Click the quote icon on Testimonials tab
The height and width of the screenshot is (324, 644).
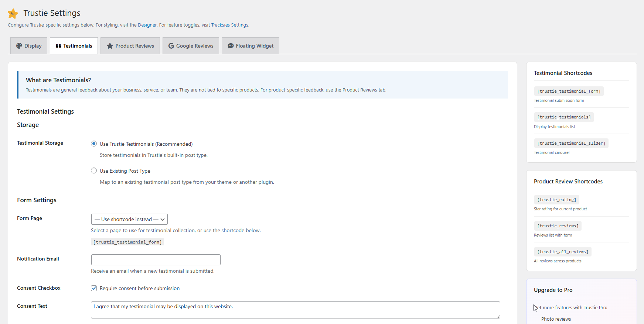click(58, 46)
